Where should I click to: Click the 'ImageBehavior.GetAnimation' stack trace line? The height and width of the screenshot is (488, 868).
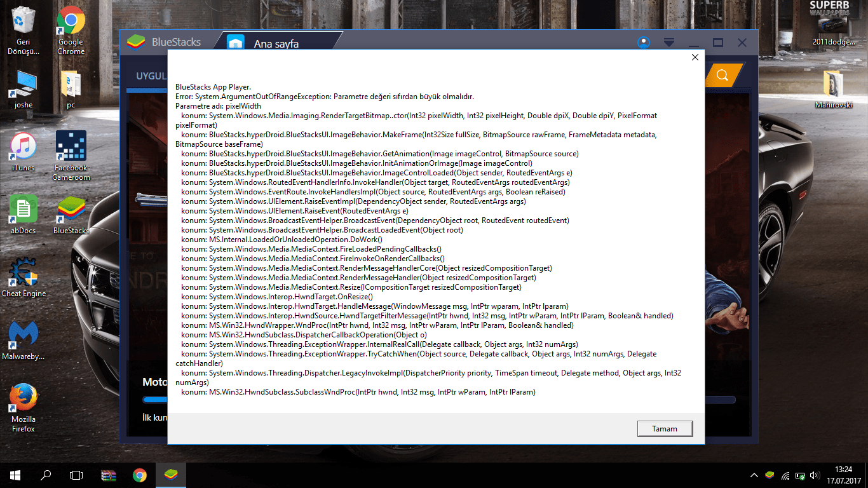coord(380,154)
